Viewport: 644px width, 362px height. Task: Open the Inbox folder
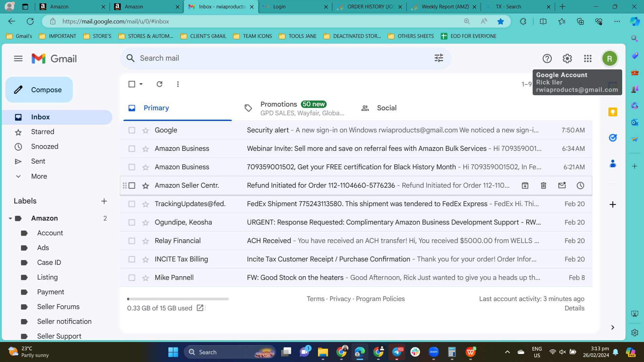57,117
